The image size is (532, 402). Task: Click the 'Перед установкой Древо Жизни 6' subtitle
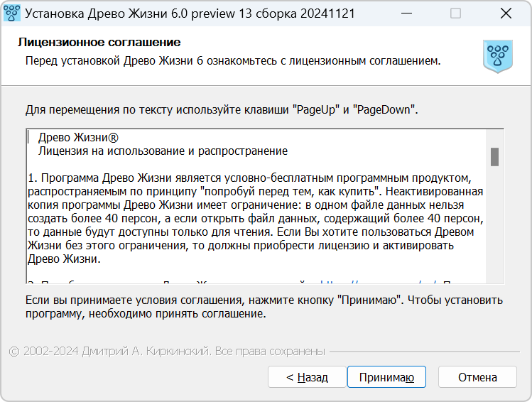click(x=233, y=61)
